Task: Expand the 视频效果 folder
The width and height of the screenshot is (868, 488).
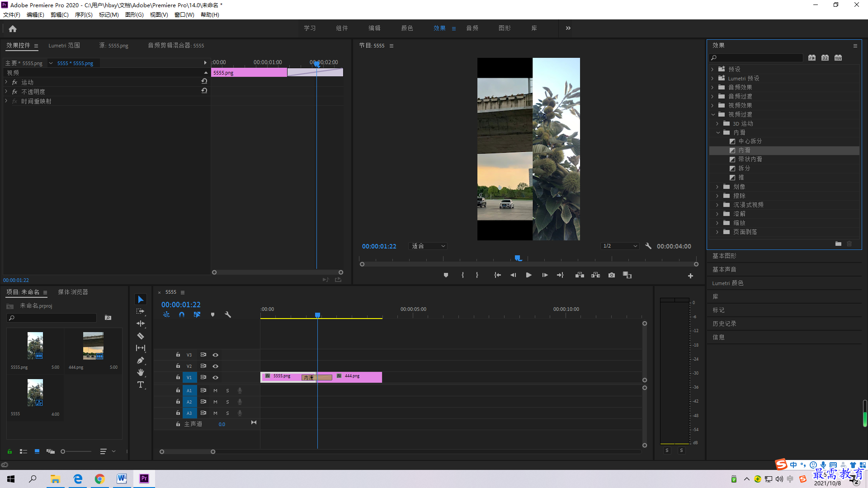Action: click(712, 105)
